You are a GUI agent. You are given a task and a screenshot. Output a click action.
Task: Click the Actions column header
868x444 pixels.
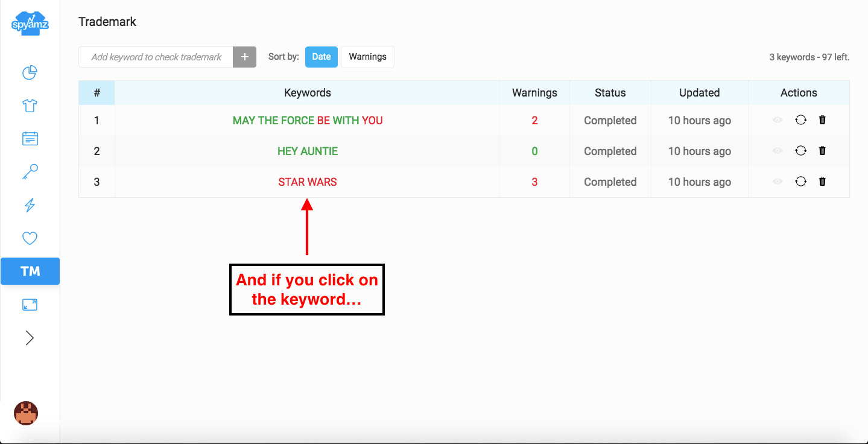point(799,93)
